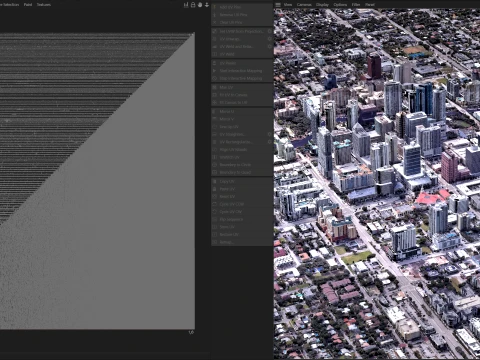This screenshot has height=360, width=480.
Task: Open the viewport Cameras menu
Action: [304, 5]
